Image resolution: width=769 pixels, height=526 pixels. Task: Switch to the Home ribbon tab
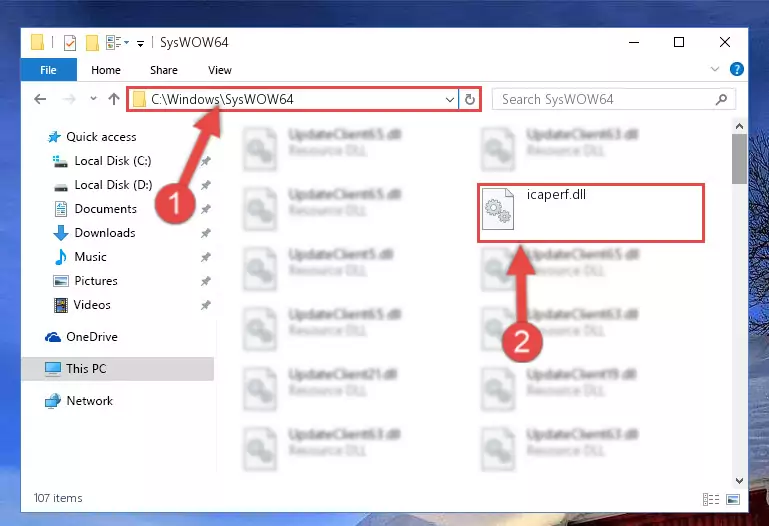click(105, 70)
